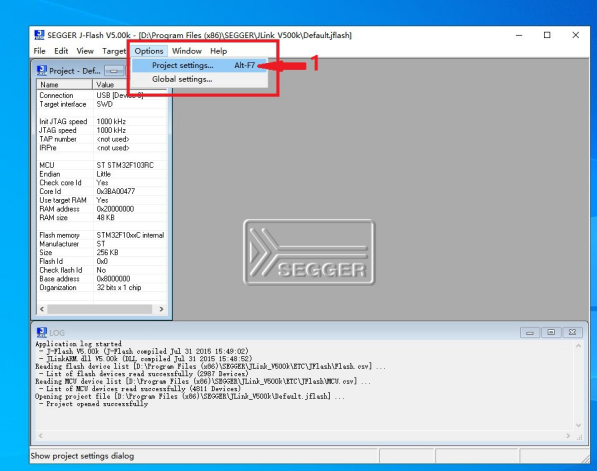Choose Project settings... menu entry
This screenshot has width=597, height=471.
pos(200,65)
